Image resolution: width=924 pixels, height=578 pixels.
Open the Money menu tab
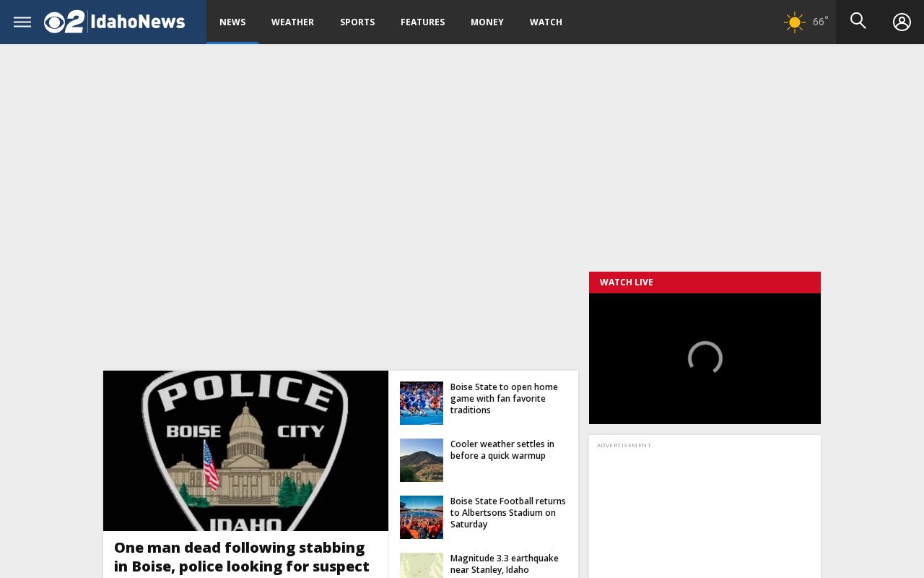pos(487,22)
